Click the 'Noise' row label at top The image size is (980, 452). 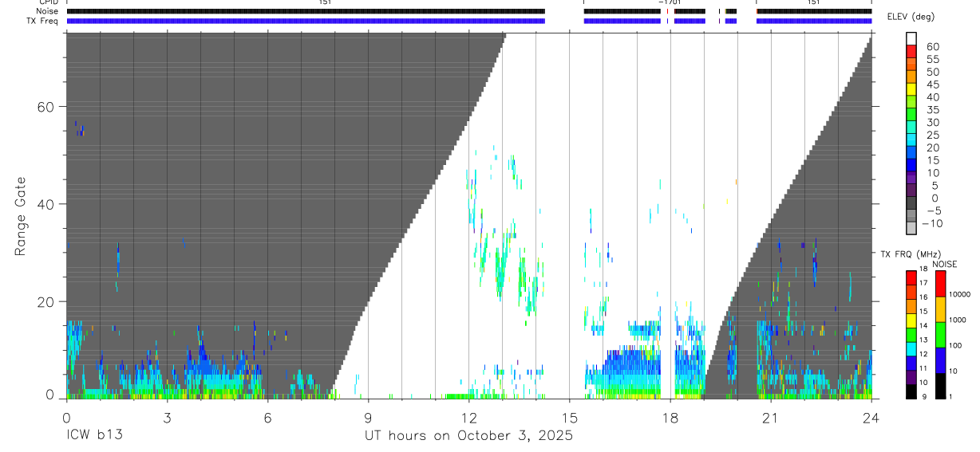pos(47,11)
